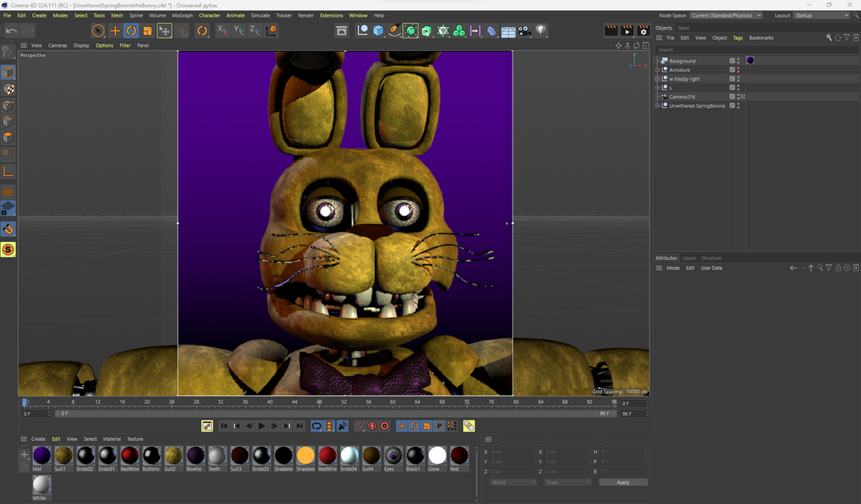Enable the Snap magnet icon in left sidebar
The width and height of the screenshot is (861, 504).
(x=8, y=229)
